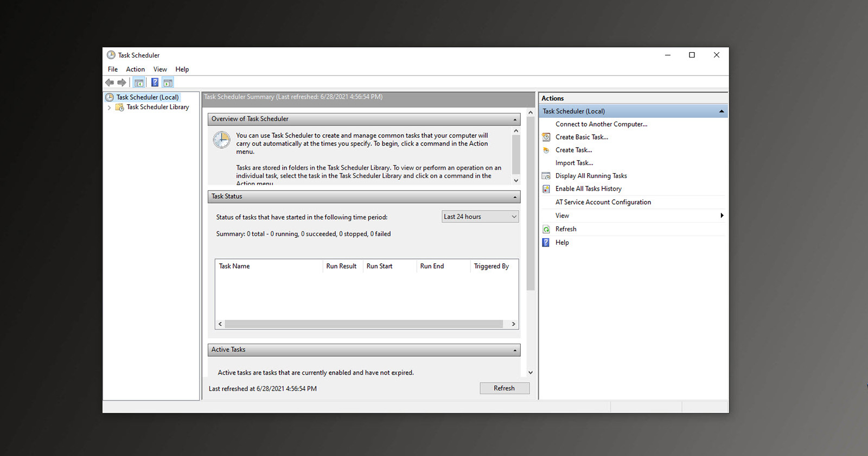Click the Task Name column header
Viewport: 868px width, 456px height.
[x=269, y=266]
